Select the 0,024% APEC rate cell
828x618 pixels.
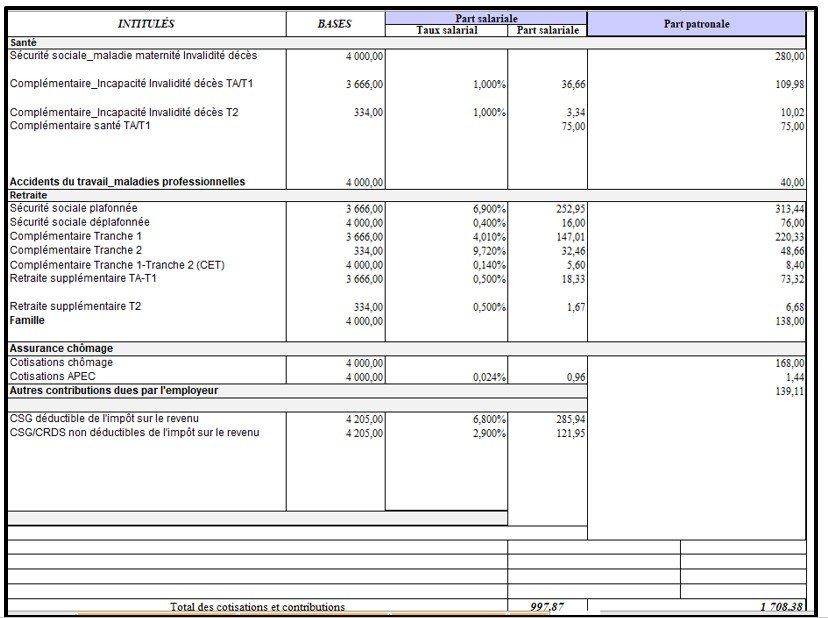(x=489, y=377)
